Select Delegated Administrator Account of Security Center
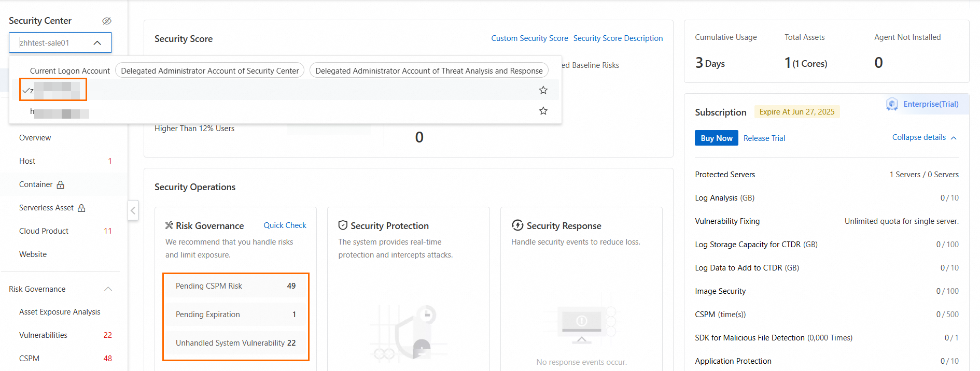This screenshot has width=980, height=371. pos(210,71)
